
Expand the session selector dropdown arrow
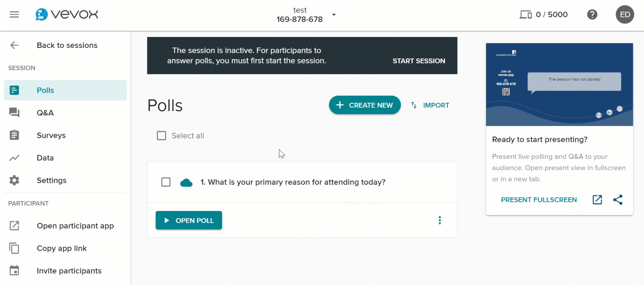[334, 15]
